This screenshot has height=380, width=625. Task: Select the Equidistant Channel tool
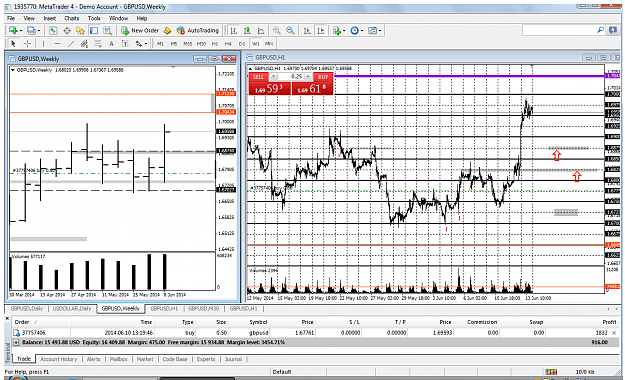click(x=84, y=43)
